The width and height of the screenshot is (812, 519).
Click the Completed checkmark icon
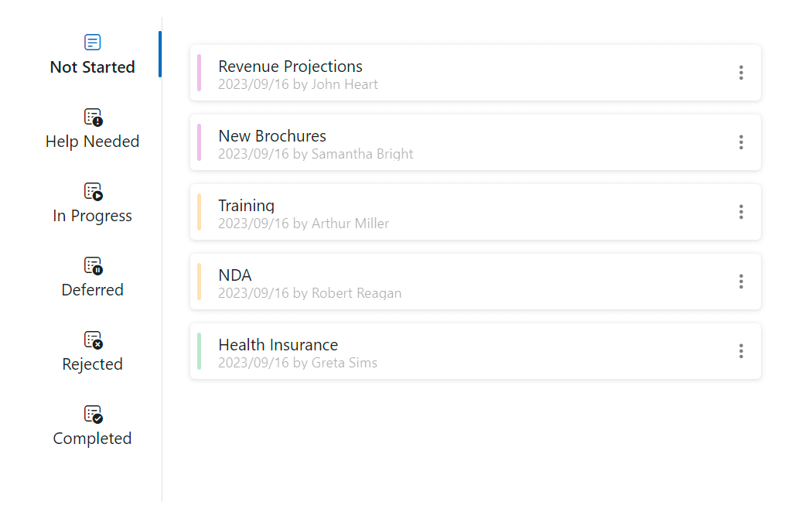click(x=93, y=414)
